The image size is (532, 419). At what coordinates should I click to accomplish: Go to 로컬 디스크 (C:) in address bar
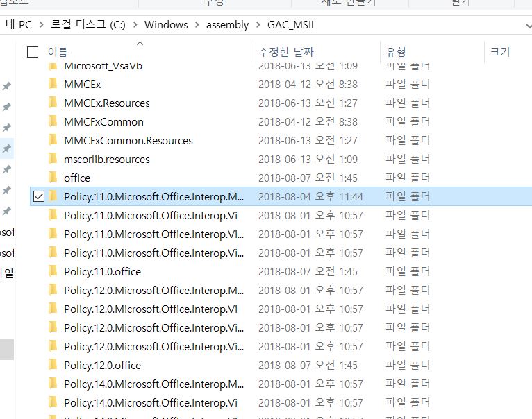88,25
